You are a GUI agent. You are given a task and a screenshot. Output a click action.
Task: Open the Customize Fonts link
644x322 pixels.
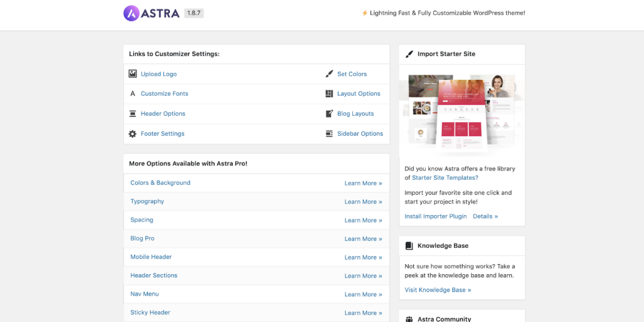pyautogui.click(x=164, y=94)
